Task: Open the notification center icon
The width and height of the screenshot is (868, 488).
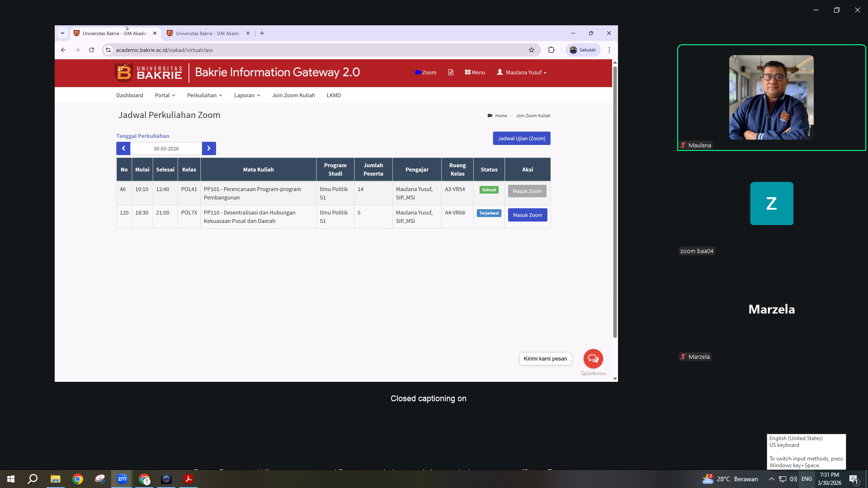Action: [x=854, y=479]
